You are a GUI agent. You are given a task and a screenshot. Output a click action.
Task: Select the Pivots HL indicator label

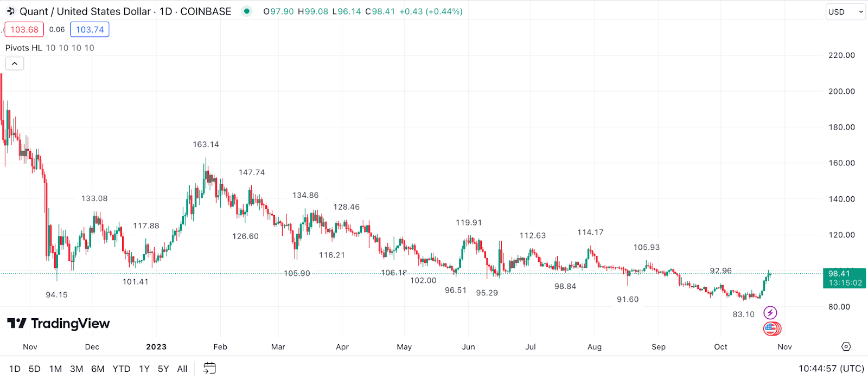24,48
